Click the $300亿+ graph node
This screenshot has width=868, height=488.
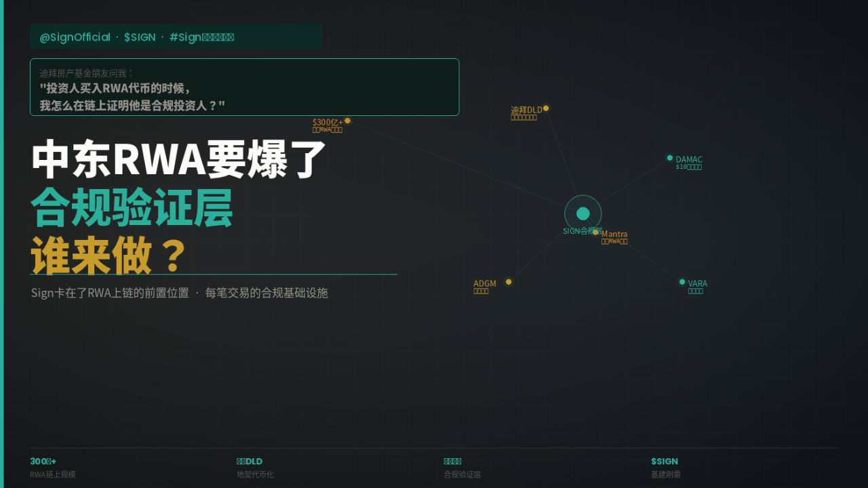347,121
